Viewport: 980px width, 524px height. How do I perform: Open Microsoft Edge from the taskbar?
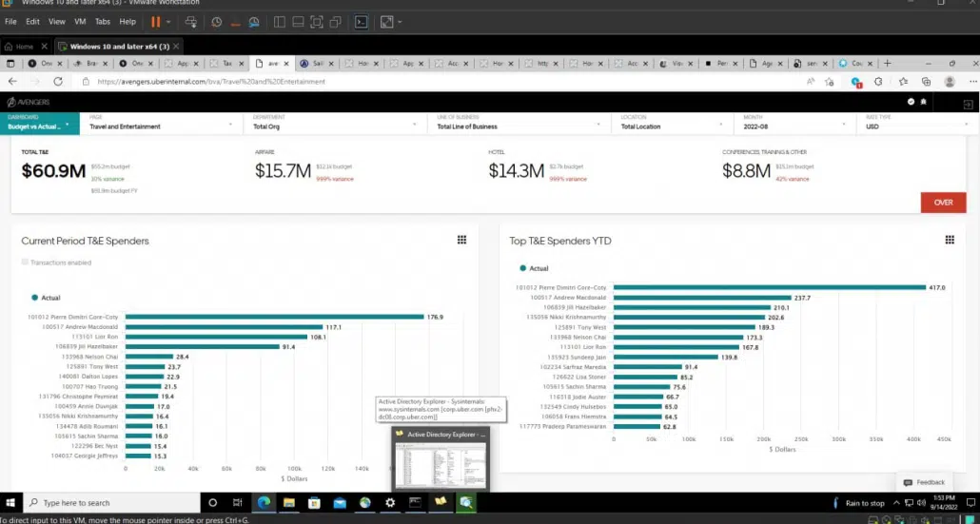(264, 502)
